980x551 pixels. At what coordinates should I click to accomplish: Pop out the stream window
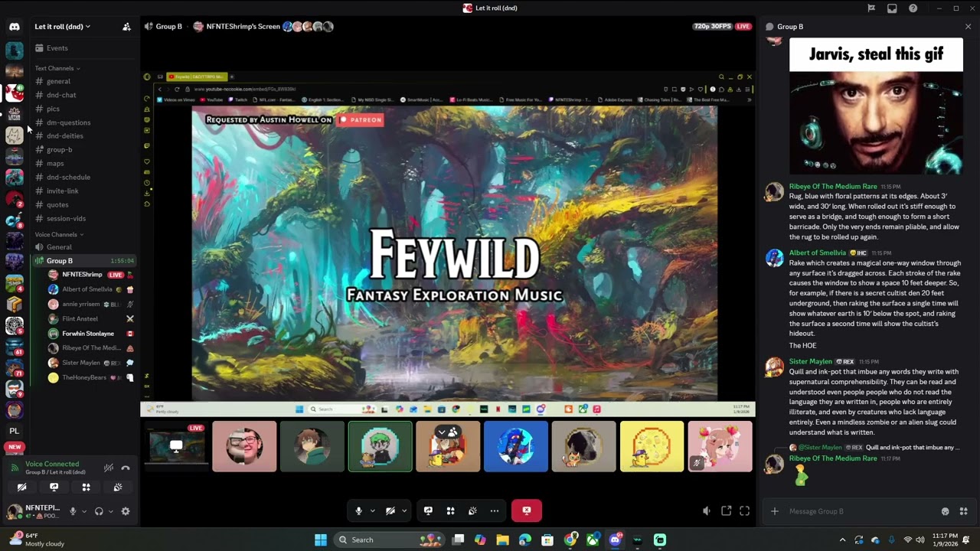coord(726,511)
